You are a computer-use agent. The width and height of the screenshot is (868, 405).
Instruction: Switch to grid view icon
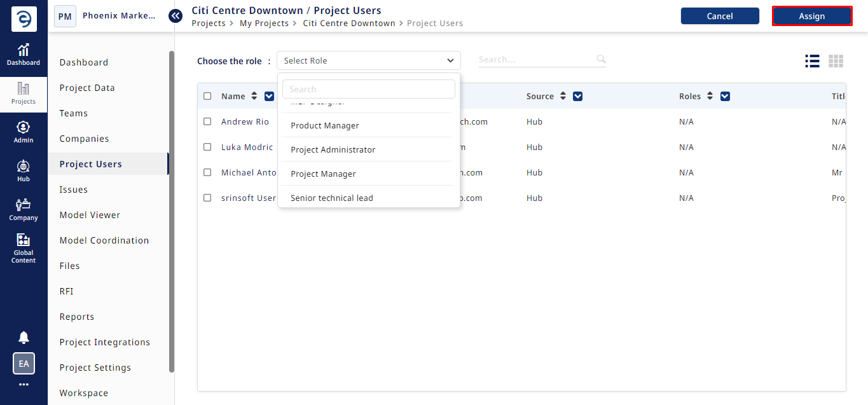(x=836, y=61)
